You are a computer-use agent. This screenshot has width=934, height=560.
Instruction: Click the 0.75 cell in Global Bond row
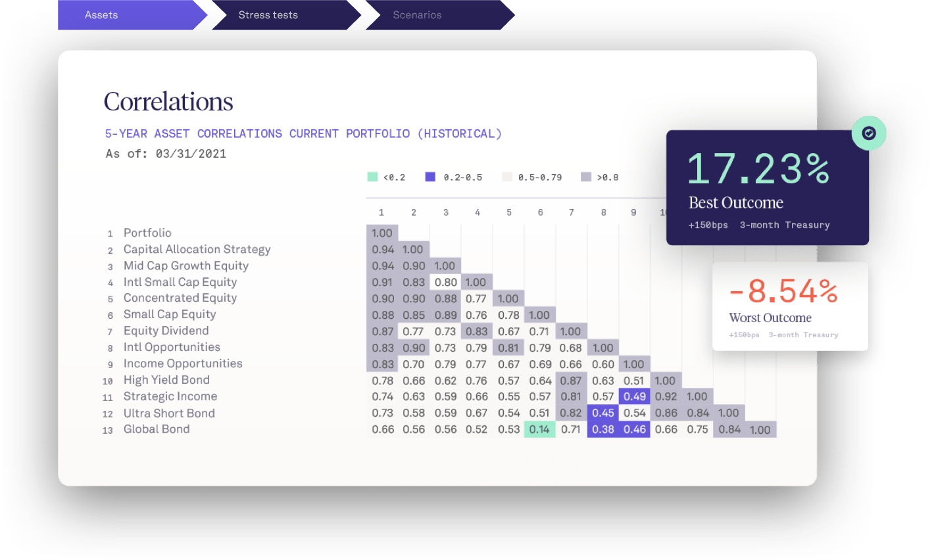697,429
